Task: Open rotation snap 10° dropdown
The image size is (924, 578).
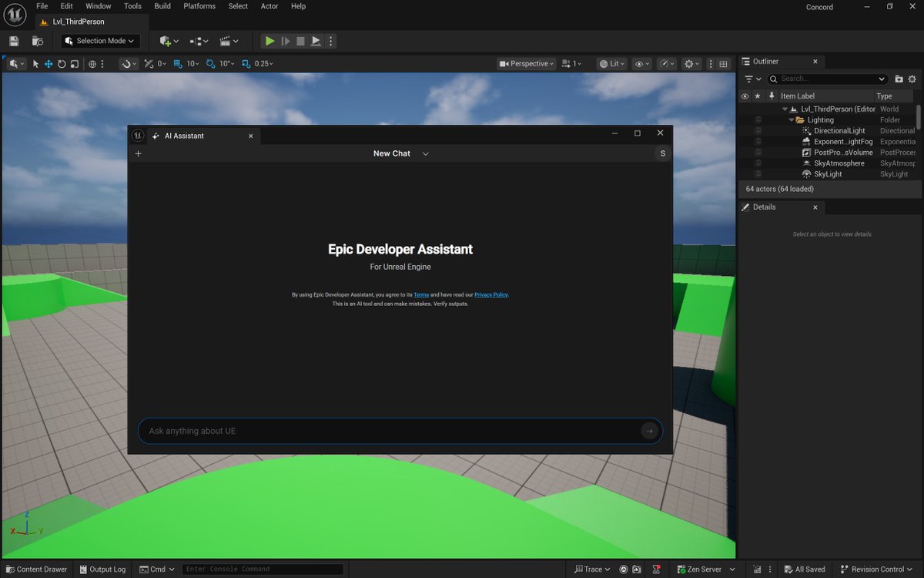Action: 226,64
